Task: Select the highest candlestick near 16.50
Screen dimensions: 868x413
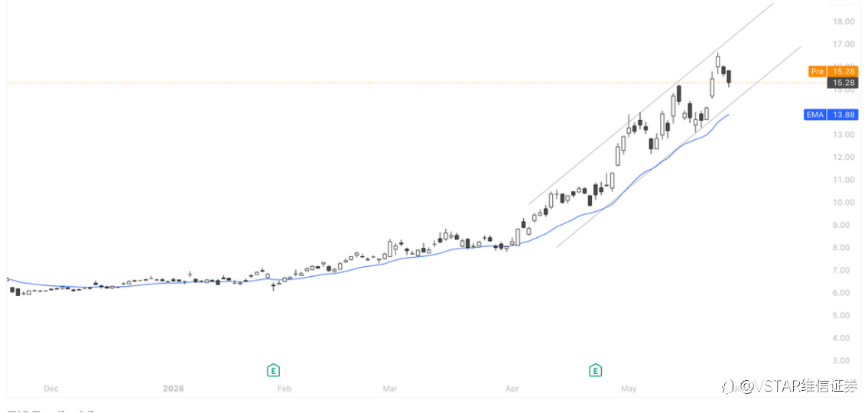Action: pos(717,61)
